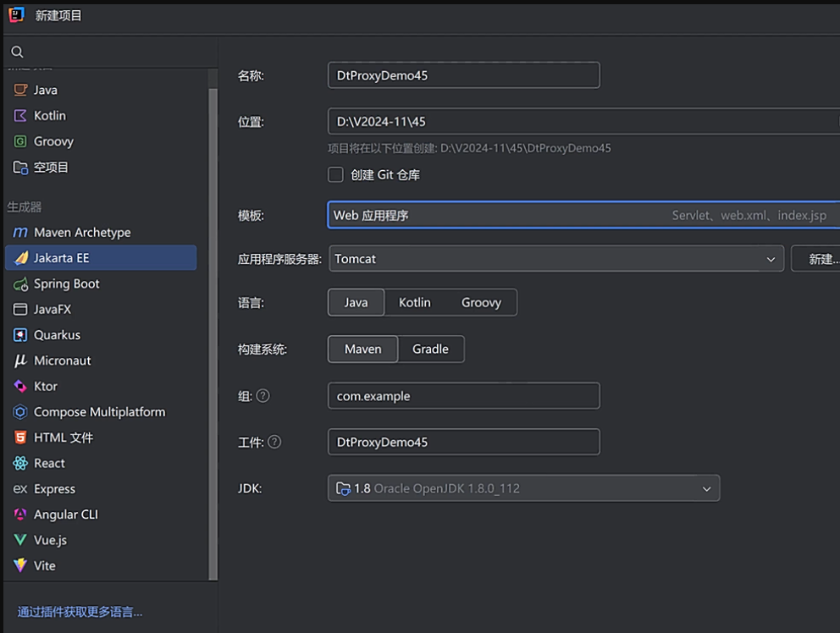Select the HTML5 file icon
This screenshot has width=840, height=633.
(x=20, y=438)
